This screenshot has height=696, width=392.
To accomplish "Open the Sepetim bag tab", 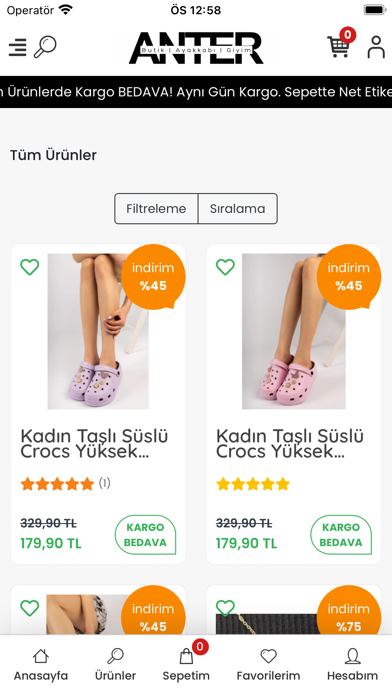I will 186,665.
